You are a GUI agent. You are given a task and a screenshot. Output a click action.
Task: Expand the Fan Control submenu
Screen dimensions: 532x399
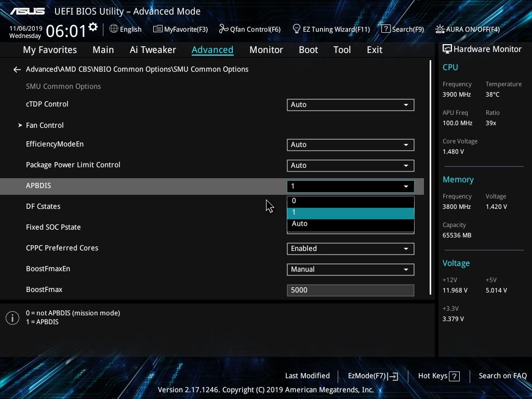point(45,125)
